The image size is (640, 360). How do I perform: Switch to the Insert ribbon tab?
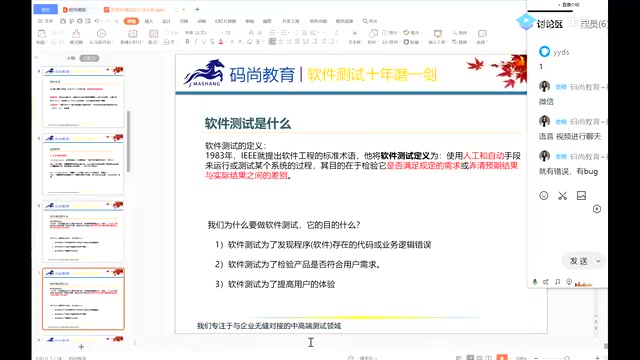[149, 21]
